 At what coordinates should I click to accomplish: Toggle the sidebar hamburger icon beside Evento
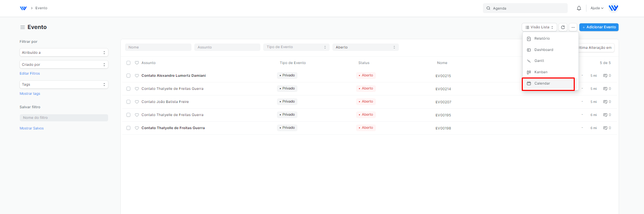23,27
